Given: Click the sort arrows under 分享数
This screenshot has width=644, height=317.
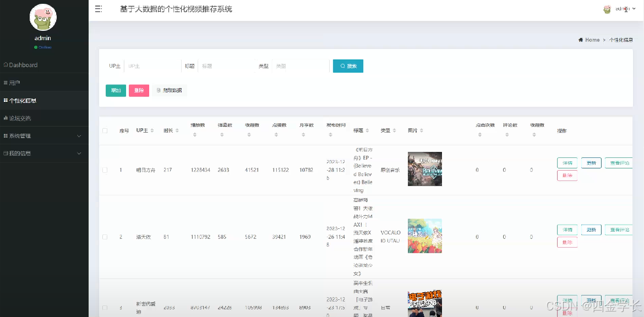Looking at the screenshot, I should pos(303,135).
